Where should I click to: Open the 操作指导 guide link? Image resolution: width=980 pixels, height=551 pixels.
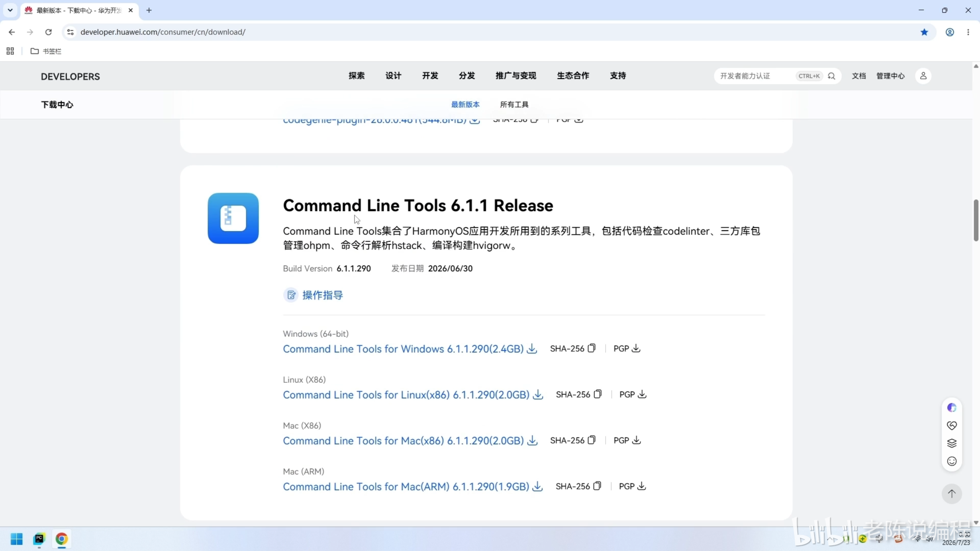[x=314, y=295]
